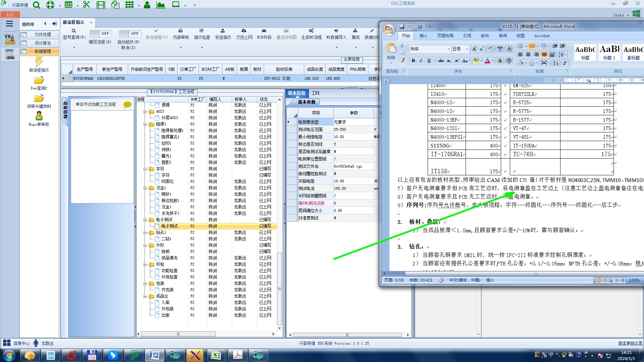Screen dimensions: 644x362
Task: Click center align paragraph icon in Word
Action: [x=528, y=55]
